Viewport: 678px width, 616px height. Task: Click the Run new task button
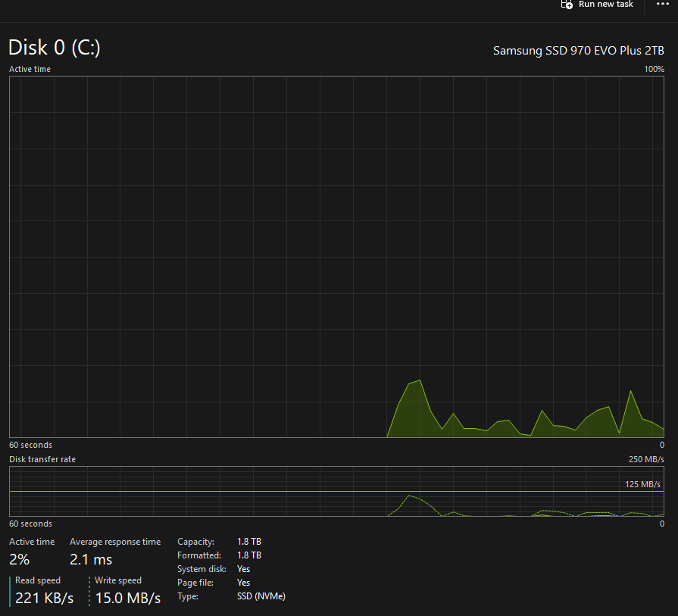point(597,5)
